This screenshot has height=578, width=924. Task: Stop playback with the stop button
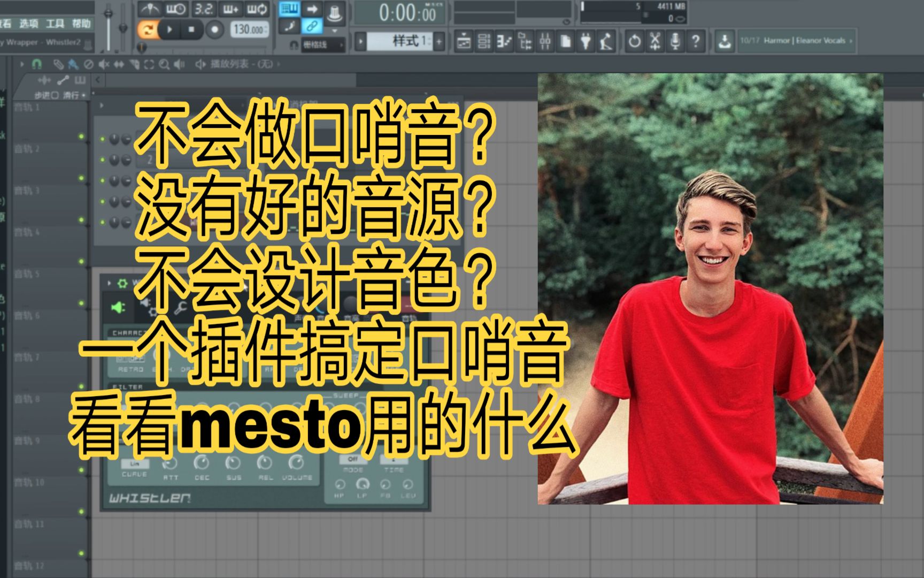coord(191,29)
